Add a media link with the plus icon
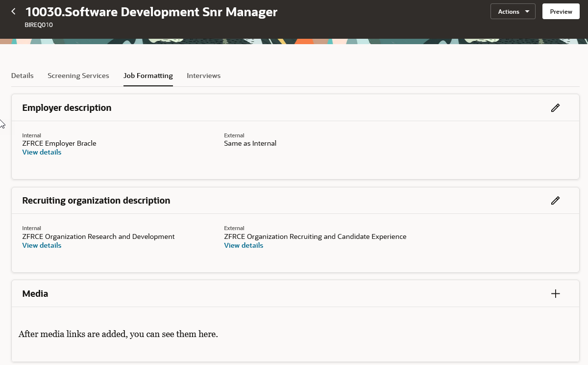588x365 pixels. [x=555, y=294]
